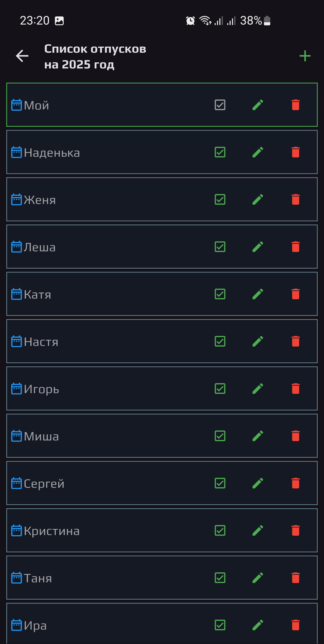Viewport: 324px width, 644px height.
Task: Edit the Наденька vacation entry
Action: coord(258,152)
